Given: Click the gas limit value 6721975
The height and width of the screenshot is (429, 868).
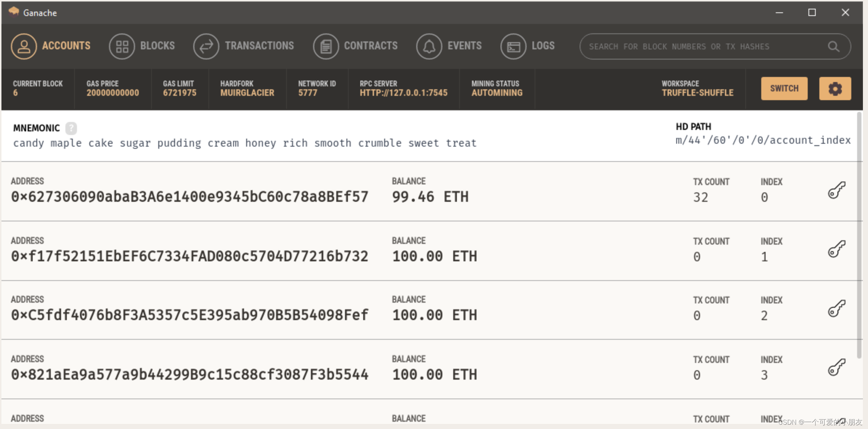Looking at the screenshot, I should pos(179,93).
